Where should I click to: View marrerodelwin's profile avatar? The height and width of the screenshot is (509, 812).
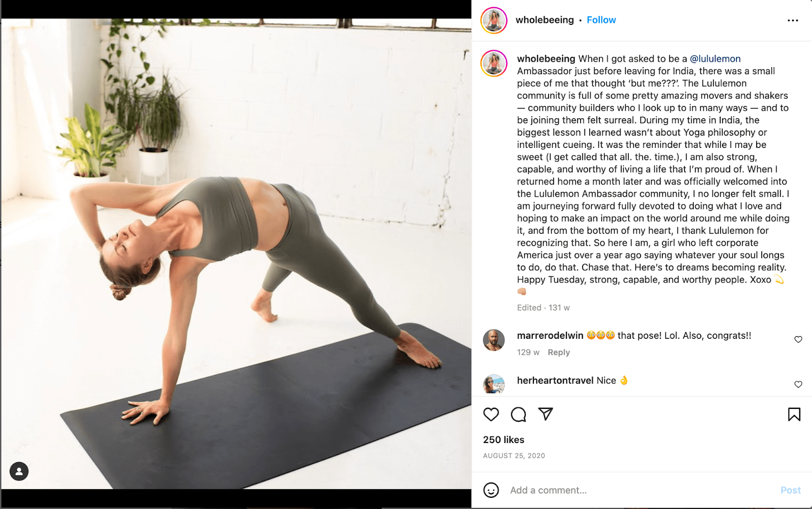click(x=494, y=340)
